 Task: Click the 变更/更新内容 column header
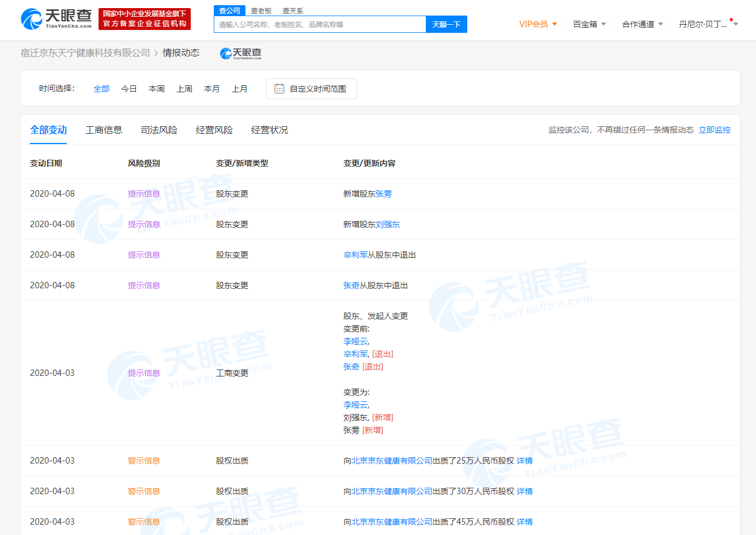pyautogui.click(x=369, y=163)
